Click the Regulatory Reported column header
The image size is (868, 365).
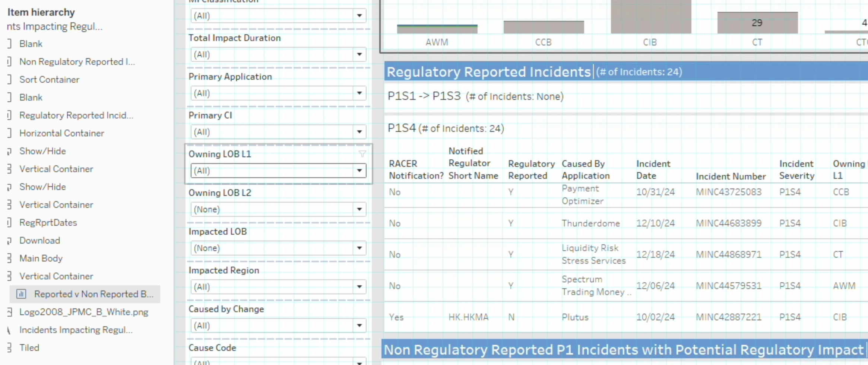[531, 169]
